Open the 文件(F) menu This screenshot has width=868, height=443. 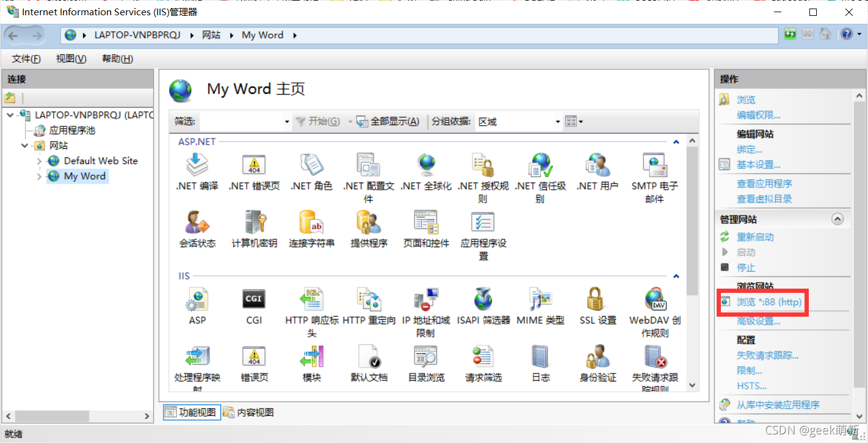pos(26,59)
